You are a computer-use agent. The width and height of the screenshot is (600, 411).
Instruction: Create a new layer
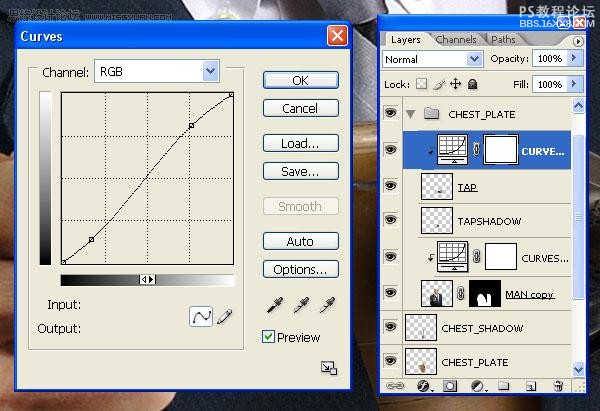(530, 386)
